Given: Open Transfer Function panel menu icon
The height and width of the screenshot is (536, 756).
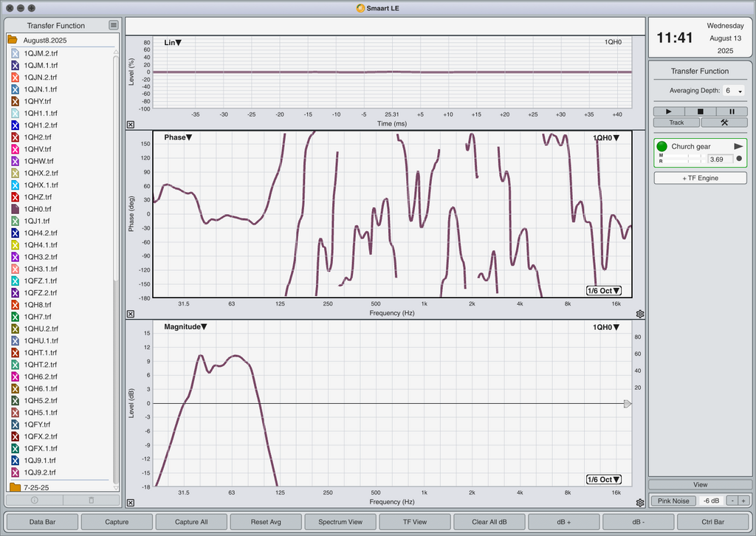Looking at the screenshot, I should [x=113, y=25].
